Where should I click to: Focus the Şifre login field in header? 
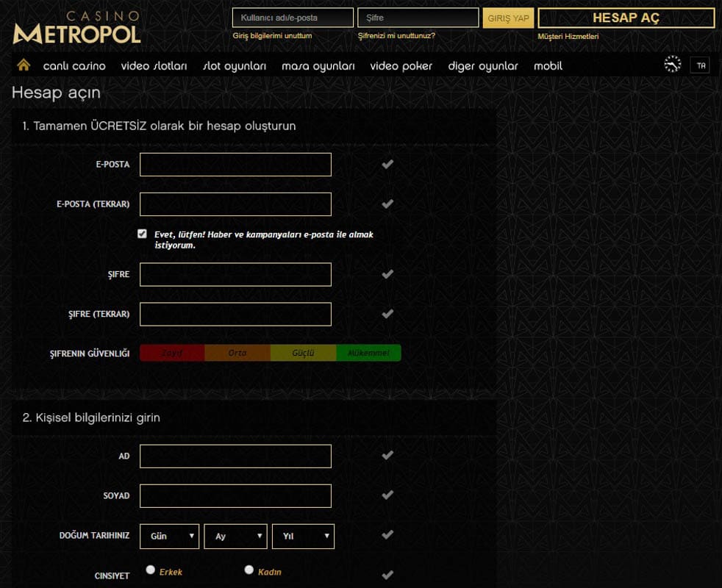tap(418, 18)
